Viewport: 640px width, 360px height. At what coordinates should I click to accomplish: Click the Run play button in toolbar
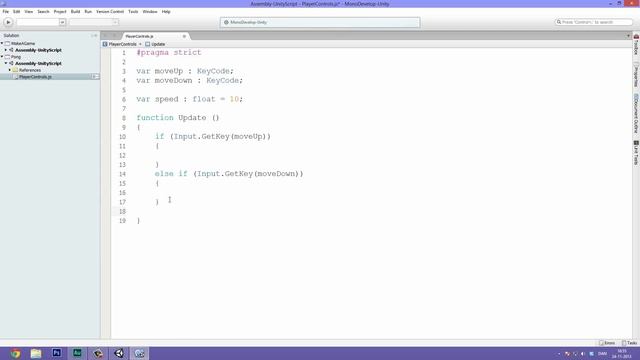tap(8, 22)
